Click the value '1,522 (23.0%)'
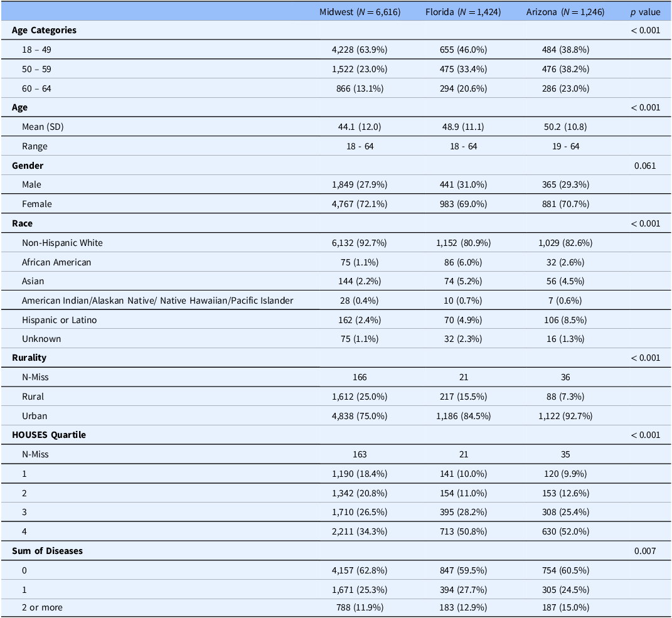Image resolution: width=672 pixels, height=618 pixels. click(x=360, y=69)
